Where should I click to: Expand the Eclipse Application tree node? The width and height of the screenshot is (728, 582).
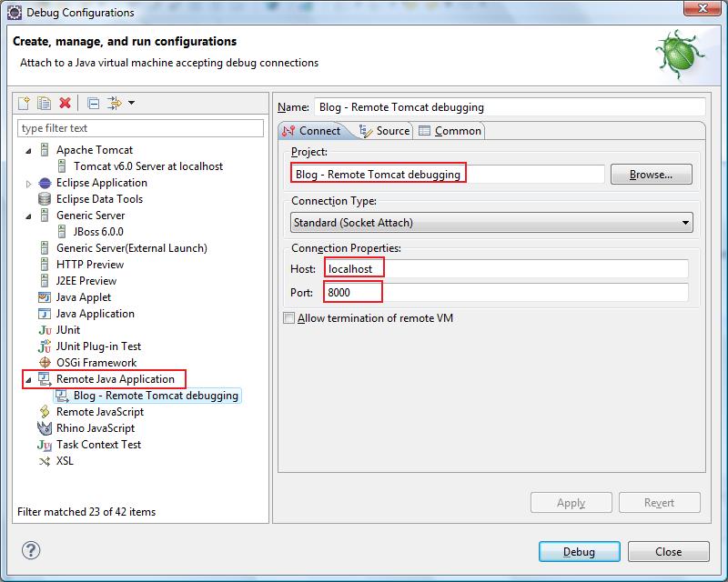pos(29,184)
